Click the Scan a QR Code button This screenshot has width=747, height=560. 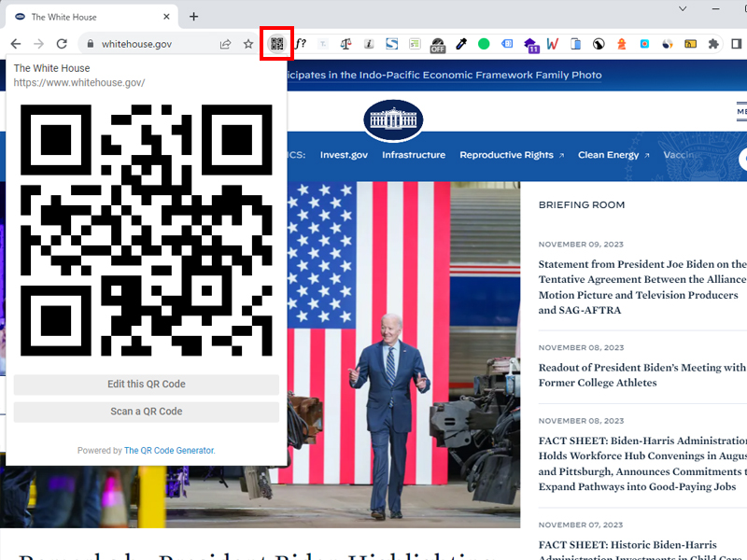[x=147, y=412]
